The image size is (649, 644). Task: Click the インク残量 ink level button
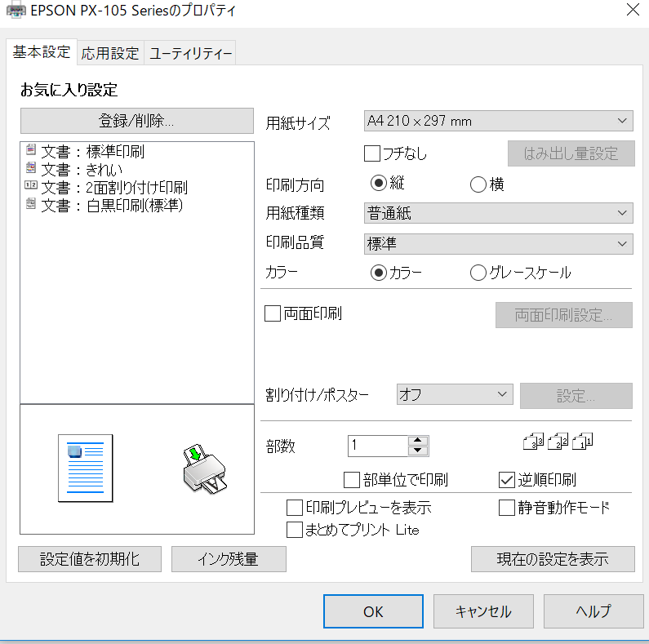coord(229,559)
